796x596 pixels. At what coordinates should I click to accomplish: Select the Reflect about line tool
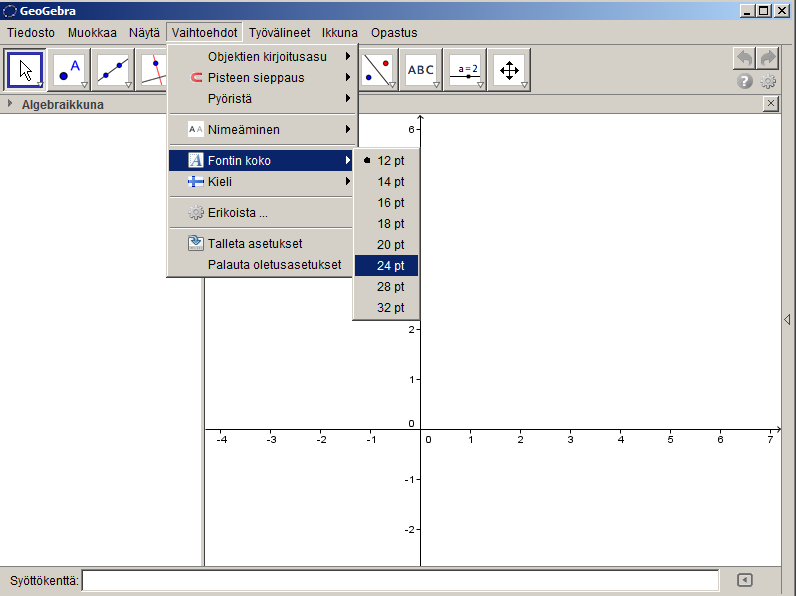click(378, 70)
